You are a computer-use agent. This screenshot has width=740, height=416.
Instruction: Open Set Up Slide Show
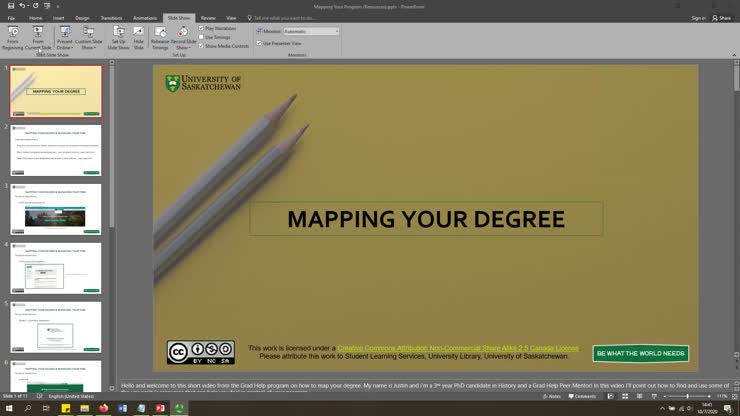(x=118, y=36)
